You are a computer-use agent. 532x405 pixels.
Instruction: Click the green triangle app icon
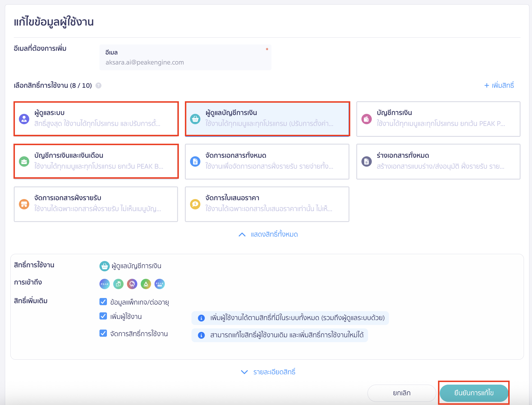[146, 284]
